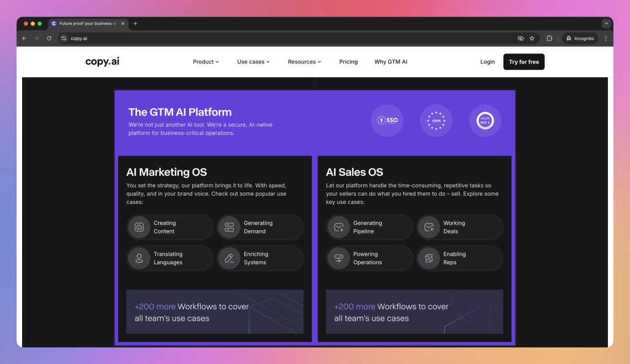
Task: Open the Why GTM AI page
Action: point(391,62)
